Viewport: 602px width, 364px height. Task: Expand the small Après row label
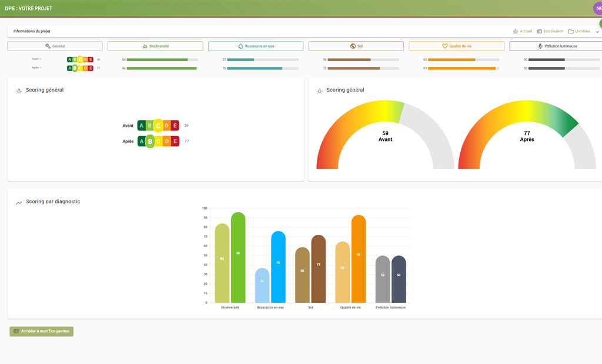[36, 68]
